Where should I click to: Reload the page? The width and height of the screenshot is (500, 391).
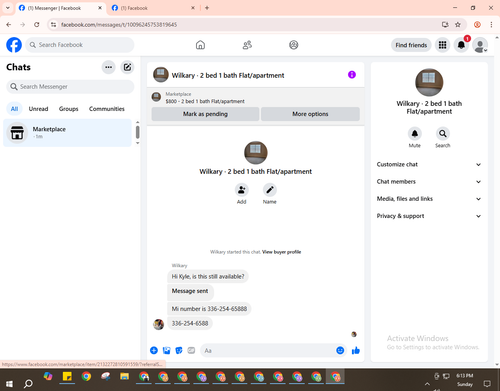(37, 25)
